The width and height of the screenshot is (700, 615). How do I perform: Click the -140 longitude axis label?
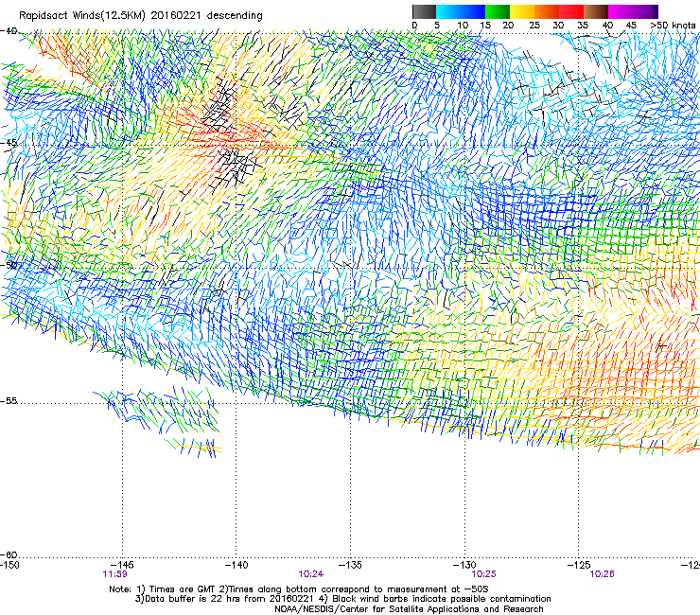pos(236,565)
